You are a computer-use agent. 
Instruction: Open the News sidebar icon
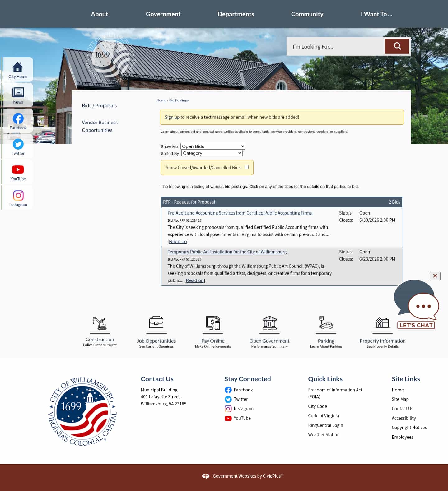tap(18, 95)
